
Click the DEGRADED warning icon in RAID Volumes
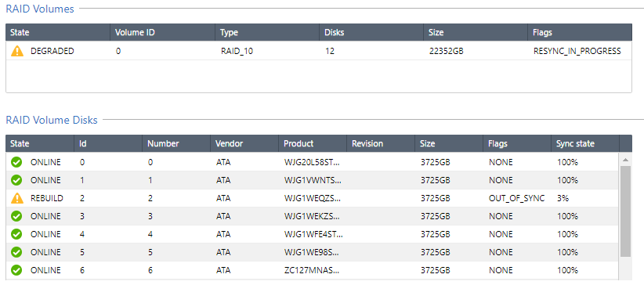[16, 52]
